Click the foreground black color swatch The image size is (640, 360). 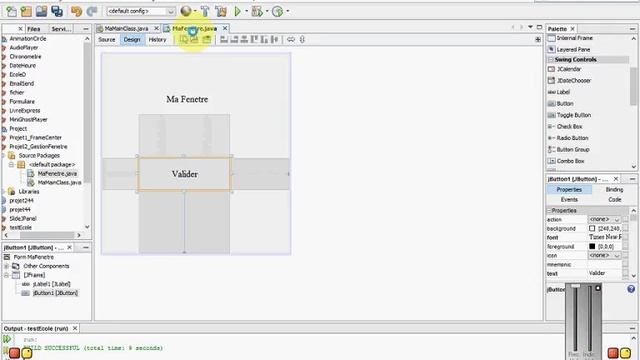(592, 247)
